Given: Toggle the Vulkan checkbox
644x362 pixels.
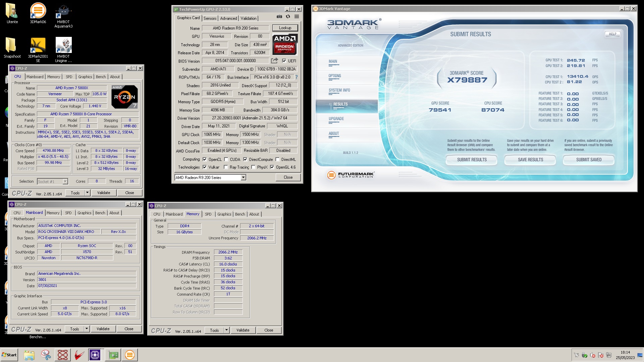Looking at the screenshot, I should coord(205,167).
